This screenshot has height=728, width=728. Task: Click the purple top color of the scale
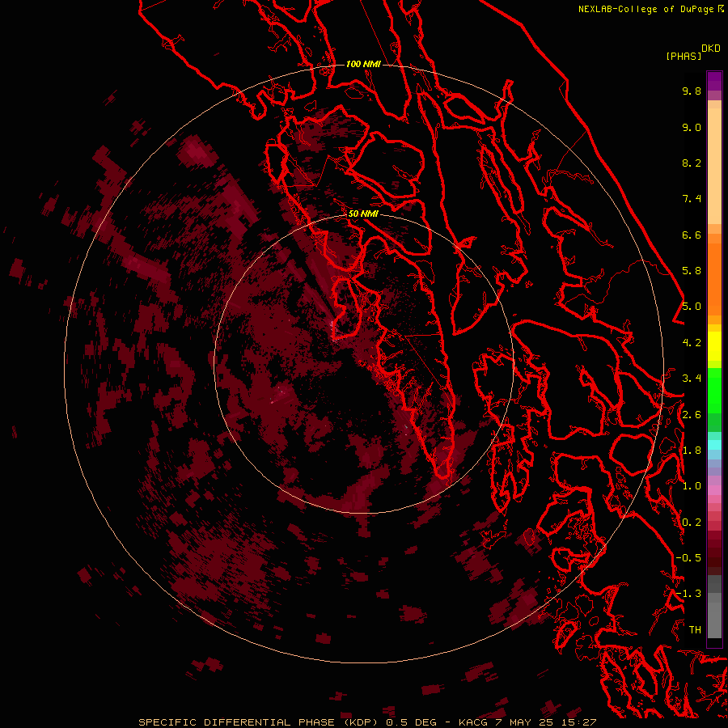[714, 81]
